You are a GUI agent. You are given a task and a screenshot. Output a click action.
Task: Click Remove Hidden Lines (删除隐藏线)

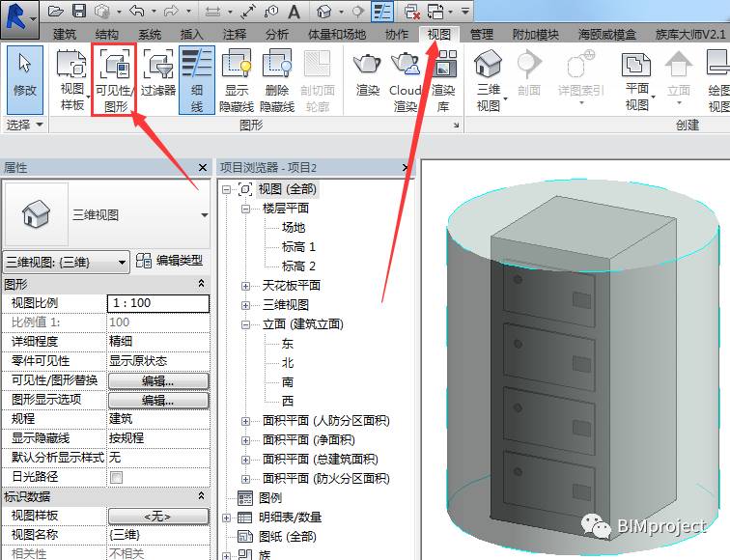pos(277,80)
